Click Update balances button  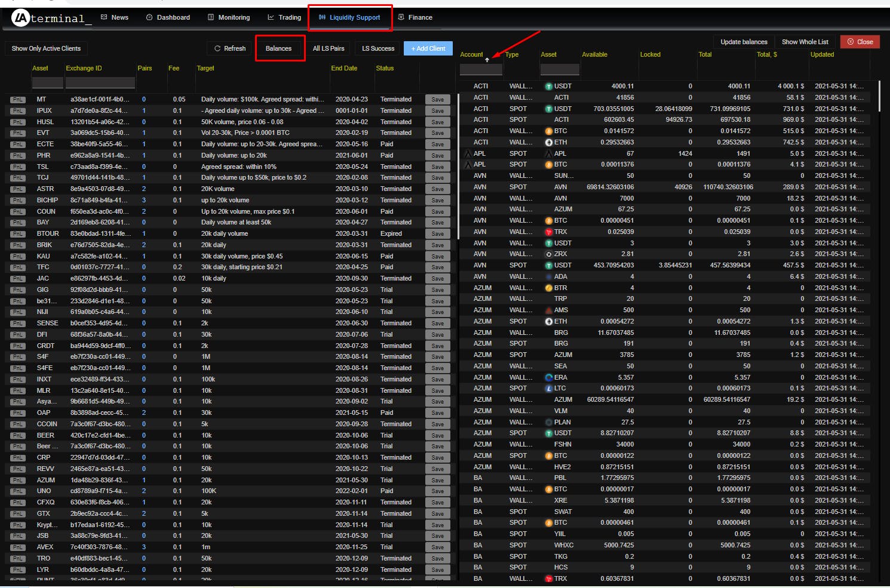click(744, 42)
